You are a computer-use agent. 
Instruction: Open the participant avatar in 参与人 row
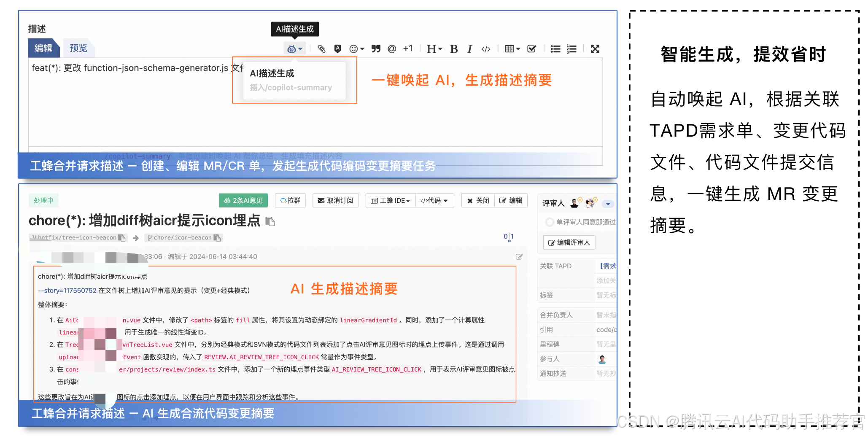[x=602, y=359]
